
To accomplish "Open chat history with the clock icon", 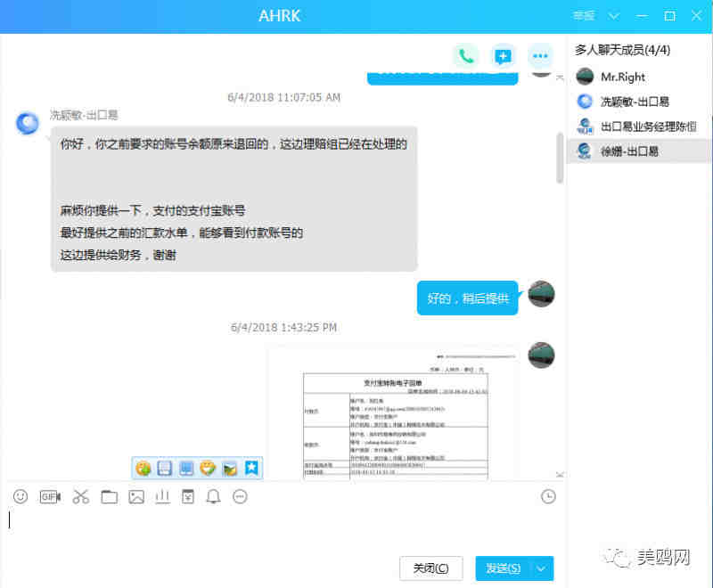I will pyautogui.click(x=548, y=496).
